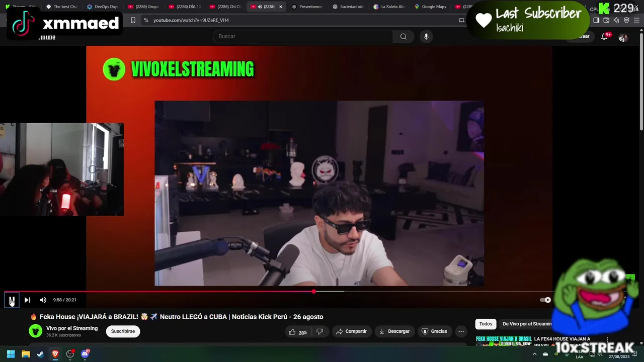This screenshot has height=362, width=644.
Task: Mute the playing tab via speaker icon
Action: 260,7
